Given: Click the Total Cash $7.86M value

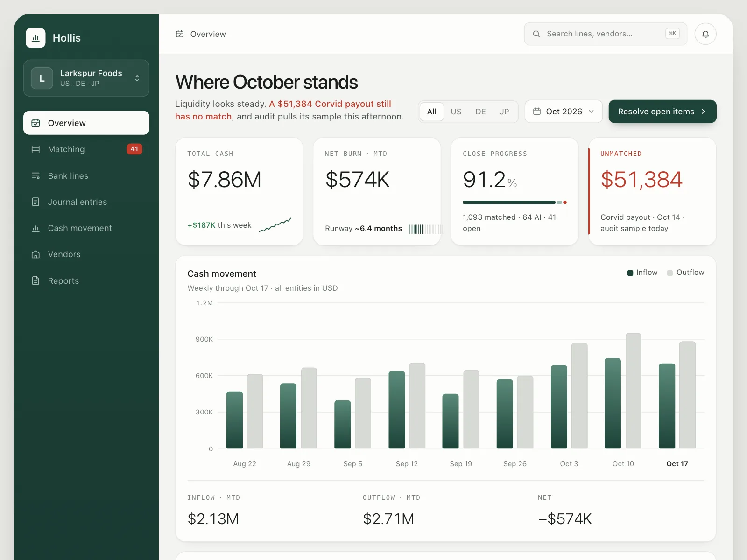Looking at the screenshot, I should tap(225, 180).
